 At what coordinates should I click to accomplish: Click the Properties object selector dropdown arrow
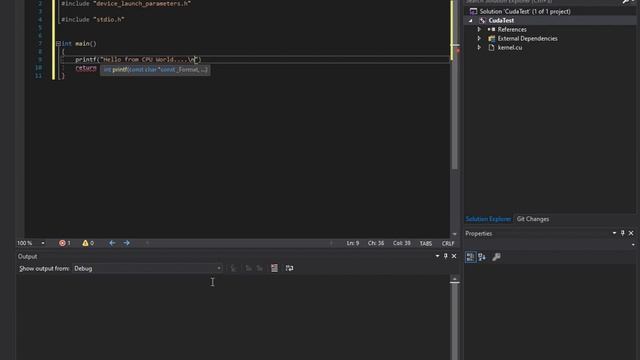click(633, 245)
